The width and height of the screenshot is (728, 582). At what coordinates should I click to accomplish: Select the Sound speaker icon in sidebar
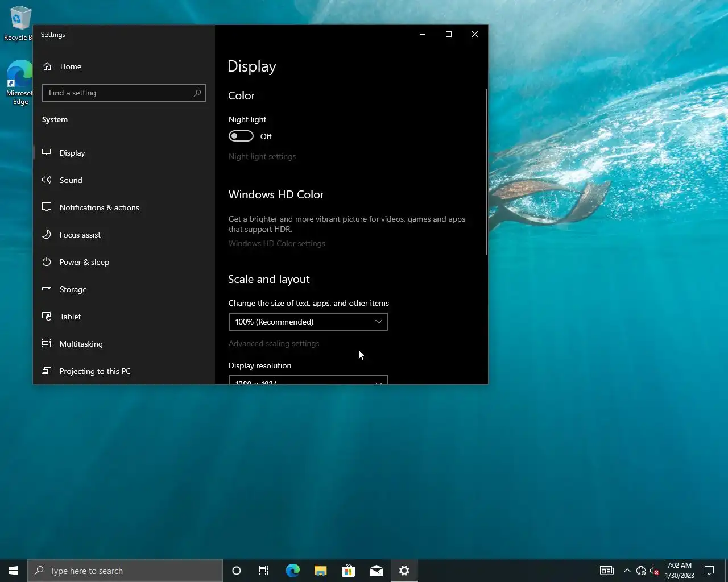[47, 180]
